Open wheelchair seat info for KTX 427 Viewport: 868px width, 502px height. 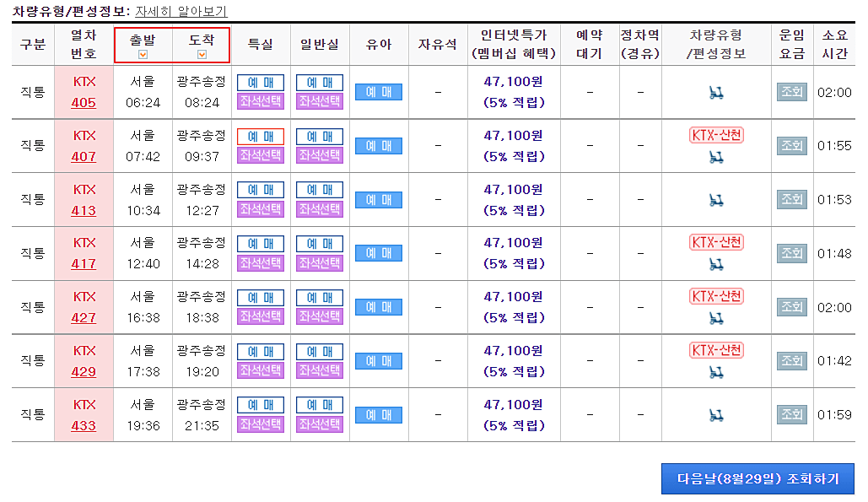point(716,319)
